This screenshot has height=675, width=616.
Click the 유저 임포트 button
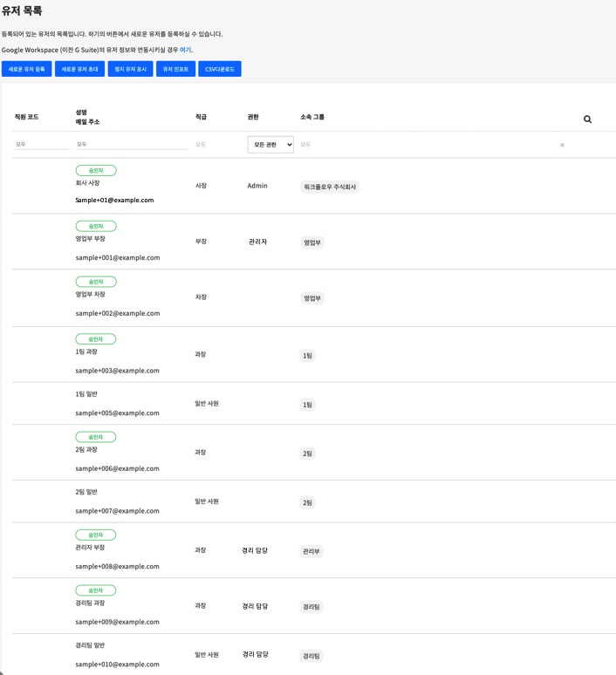click(x=175, y=68)
